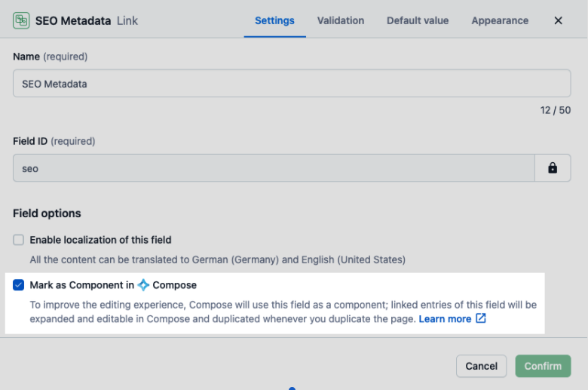The image size is (588, 390).
Task: Click the SEO Metadata dialog title
Action: 73,20
